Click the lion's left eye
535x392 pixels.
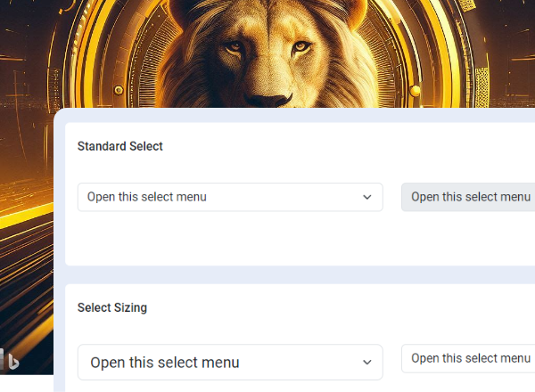tap(233, 47)
